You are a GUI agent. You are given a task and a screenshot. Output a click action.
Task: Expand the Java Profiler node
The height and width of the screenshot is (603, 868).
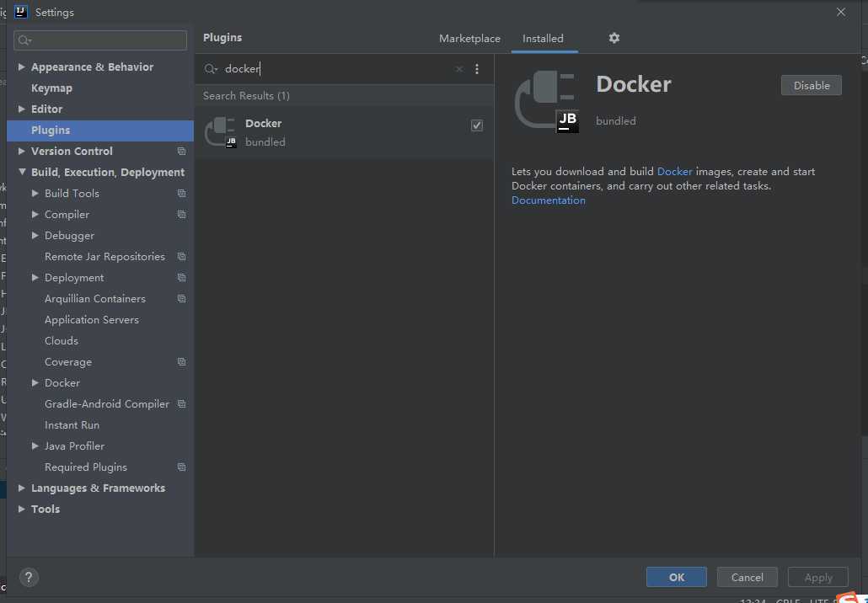coord(35,446)
